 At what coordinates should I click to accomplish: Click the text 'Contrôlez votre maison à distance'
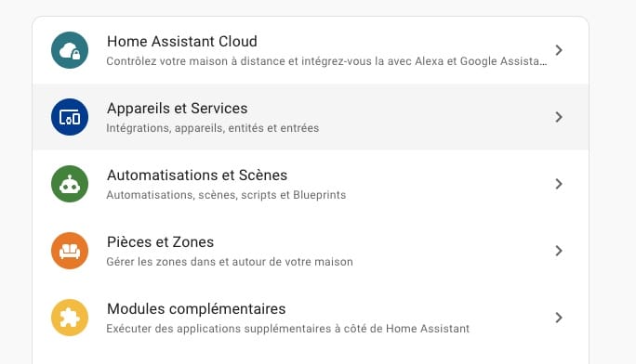pos(195,61)
